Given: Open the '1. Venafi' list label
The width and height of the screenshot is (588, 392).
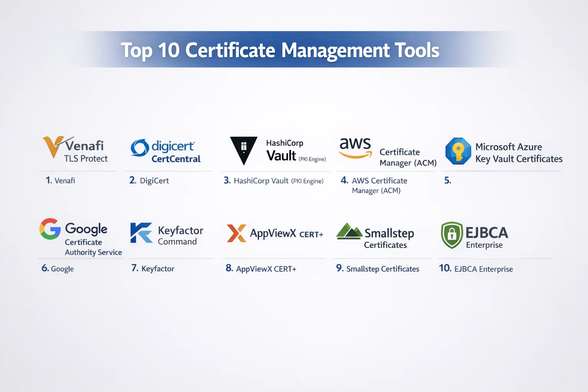Looking at the screenshot, I should click(60, 180).
